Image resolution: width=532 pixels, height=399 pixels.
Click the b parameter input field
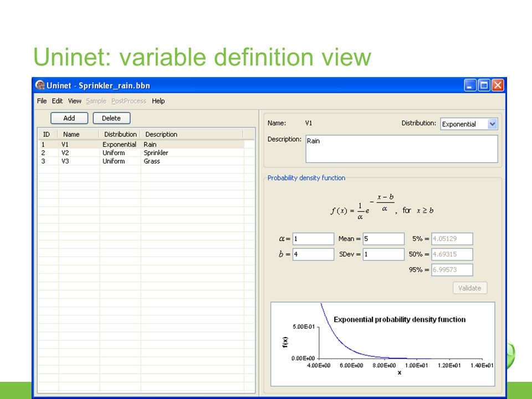313,254
